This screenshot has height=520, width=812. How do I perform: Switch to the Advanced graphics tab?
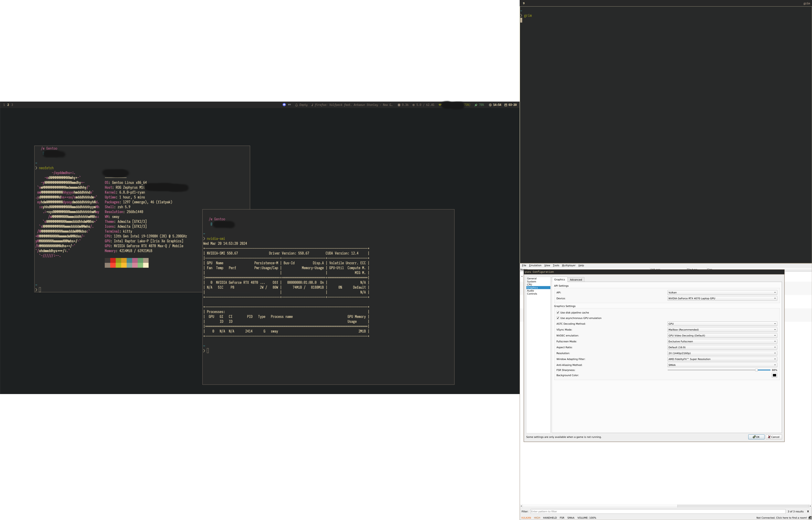576,280
